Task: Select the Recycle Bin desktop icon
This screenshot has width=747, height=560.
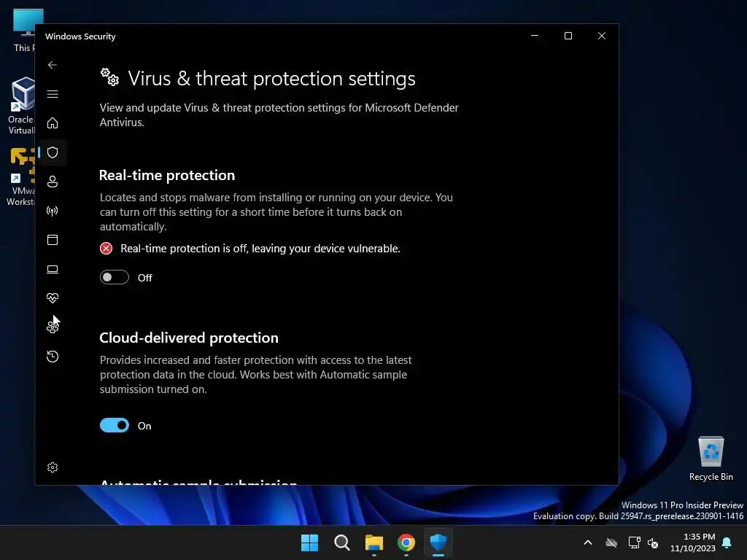Action: point(711,459)
